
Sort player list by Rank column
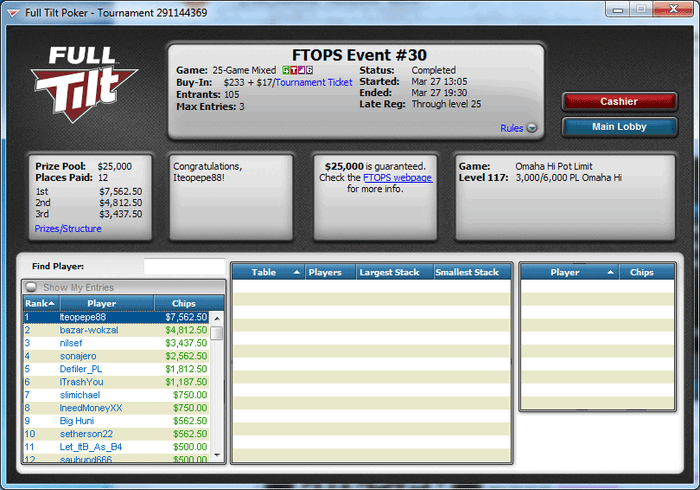click(41, 303)
